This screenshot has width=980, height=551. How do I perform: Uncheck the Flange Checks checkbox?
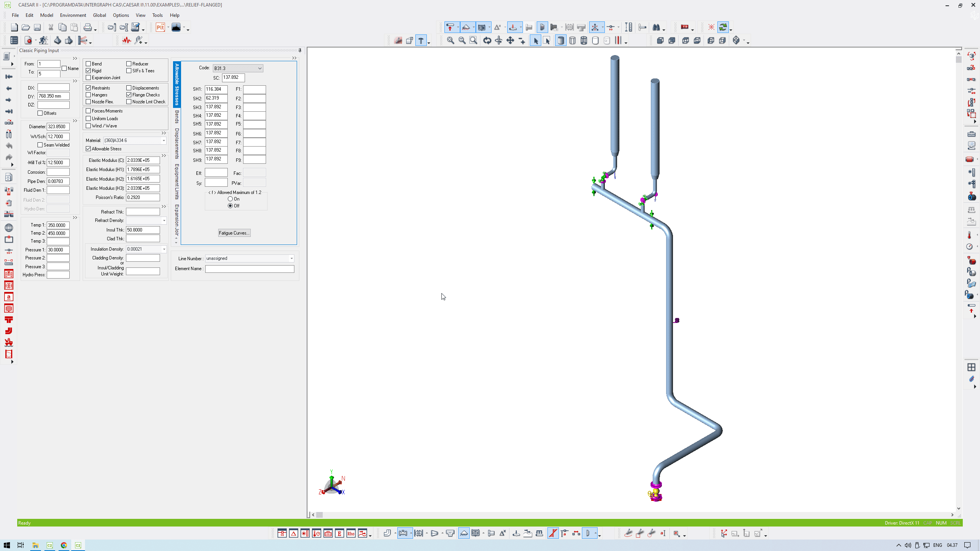click(x=129, y=95)
